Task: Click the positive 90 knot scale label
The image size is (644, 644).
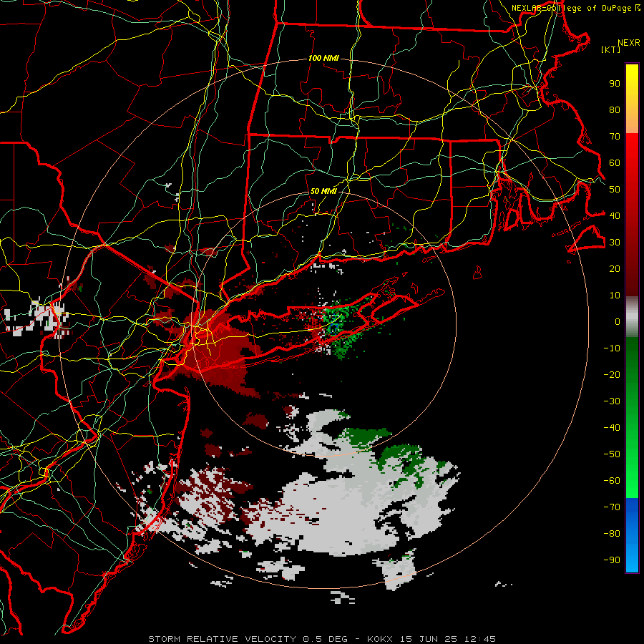Action: click(615, 84)
